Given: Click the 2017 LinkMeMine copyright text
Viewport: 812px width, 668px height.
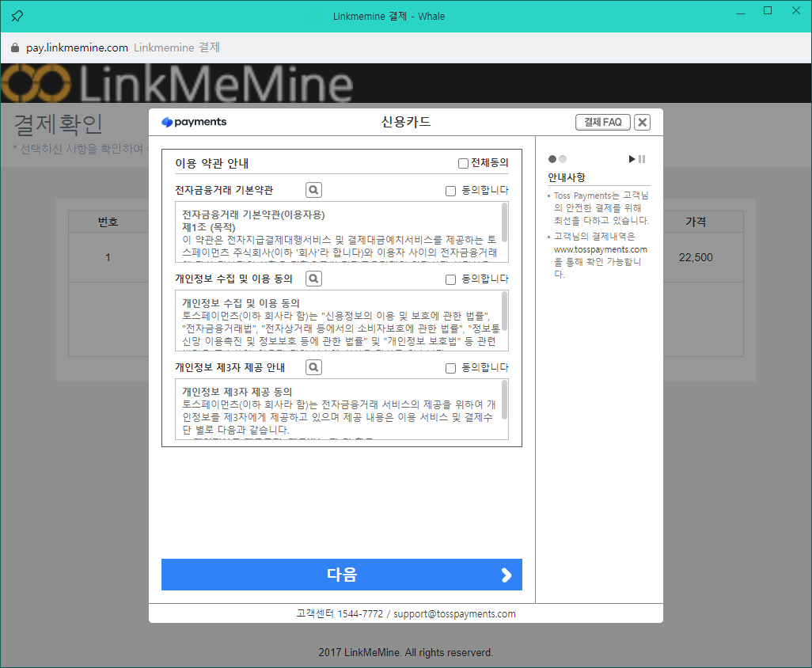Looking at the screenshot, I should [x=405, y=652].
